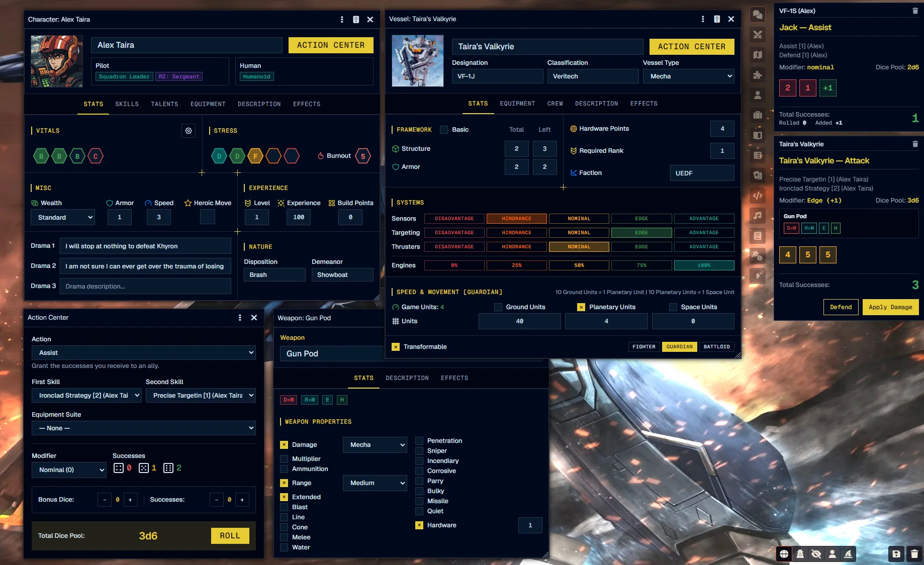Select the Private GM Roll mode
The width and height of the screenshot is (924, 565).
(x=800, y=554)
